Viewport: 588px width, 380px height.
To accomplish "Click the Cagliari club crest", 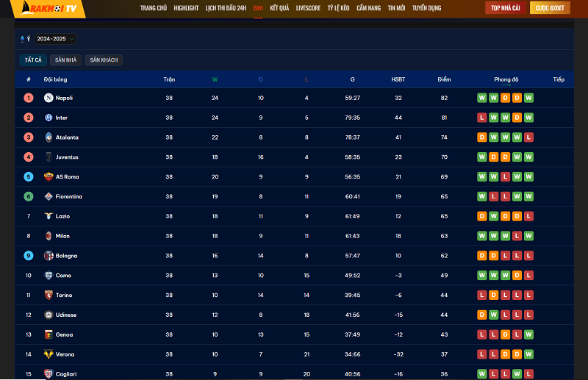I will click(x=49, y=374).
